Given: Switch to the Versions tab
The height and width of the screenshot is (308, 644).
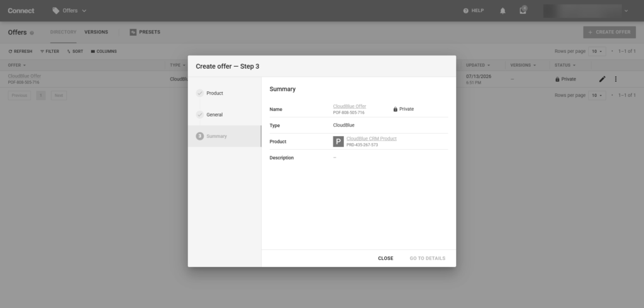Looking at the screenshot, I should (96, 32).
